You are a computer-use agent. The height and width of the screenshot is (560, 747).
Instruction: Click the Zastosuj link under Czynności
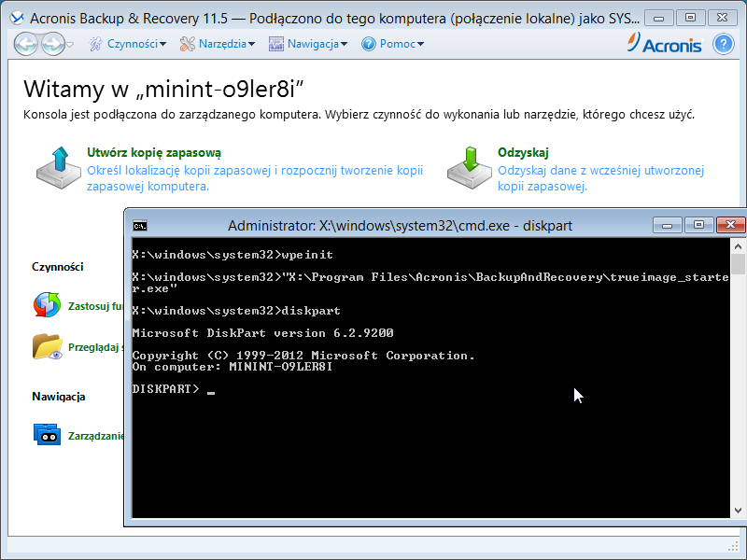(95, 306)
